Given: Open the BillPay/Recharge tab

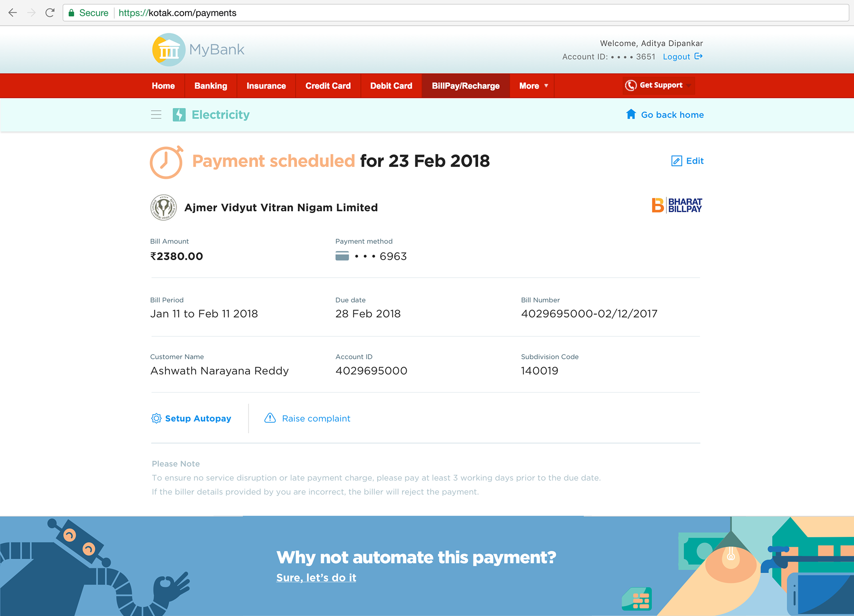Looking at the screenshot, I should point(466,86).
